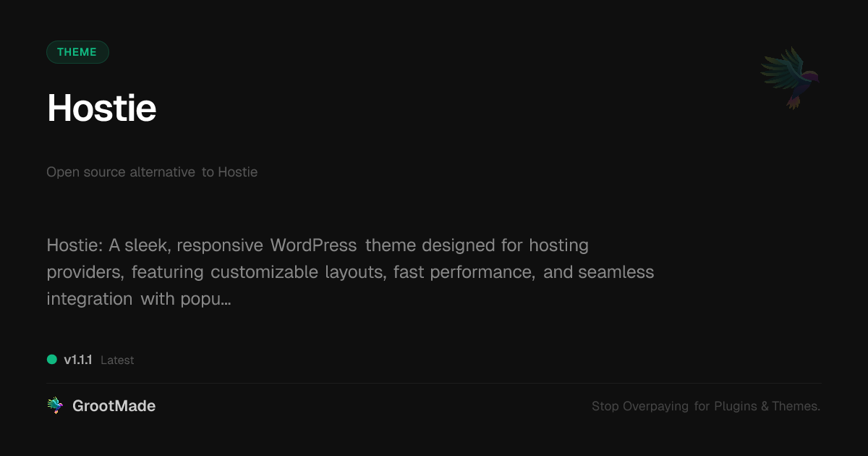Image resolution: width=868 pixels, height=456 pixels.
Task: Click 'Themes.' at the tagline end
Action: click(796, 406)
